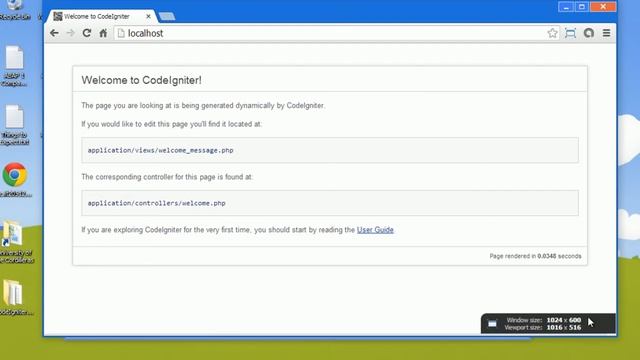Image resolution: width=640 pixels, height=360 pixels.
Task: Open the window resizer extension icon
Action: click(x=570, y=33)
